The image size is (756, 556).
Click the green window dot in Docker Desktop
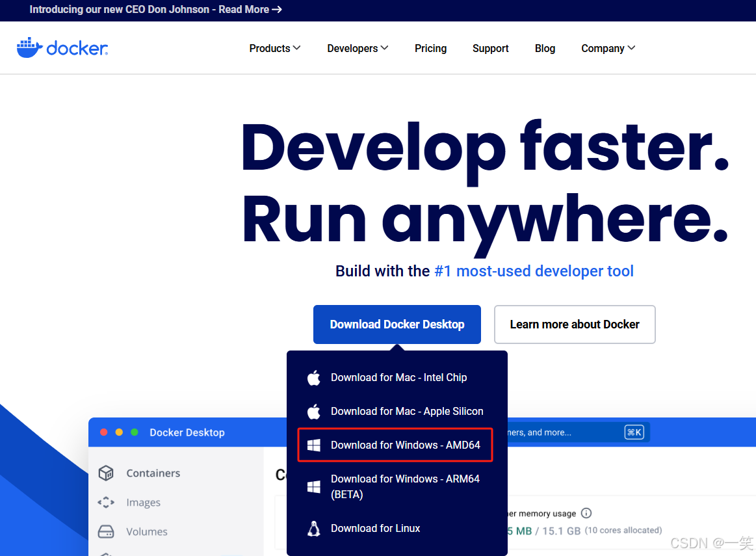point(135,432)
